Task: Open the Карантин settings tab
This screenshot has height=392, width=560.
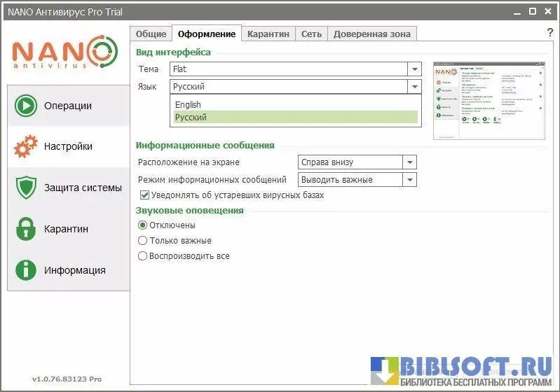Action: pos(268,34)
